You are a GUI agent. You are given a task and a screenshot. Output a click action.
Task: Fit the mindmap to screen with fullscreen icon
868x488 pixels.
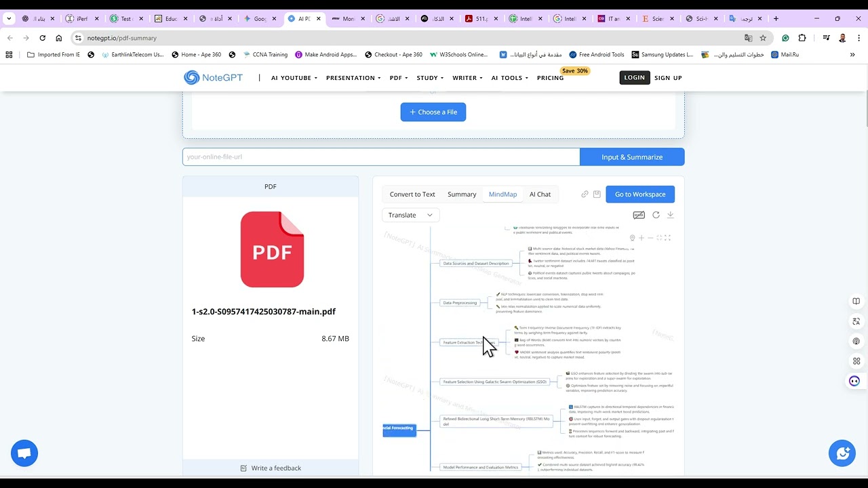[660, 238]
